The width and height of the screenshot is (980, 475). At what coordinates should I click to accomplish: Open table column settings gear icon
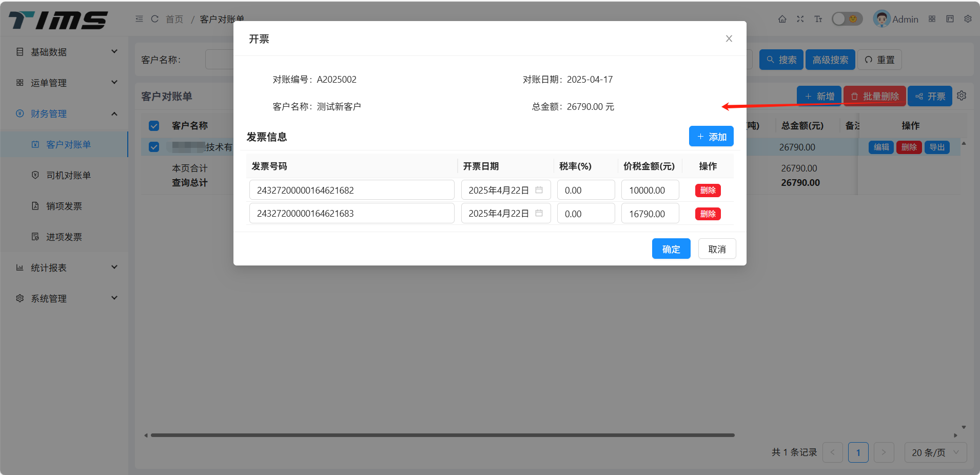point(962,96)
